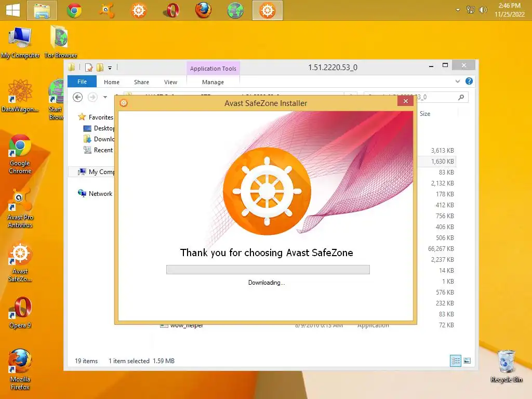Viewport: 532px width, 399px height.
Task: Select the 66,267 KB file size entry
Action: (x=441, y=249)
